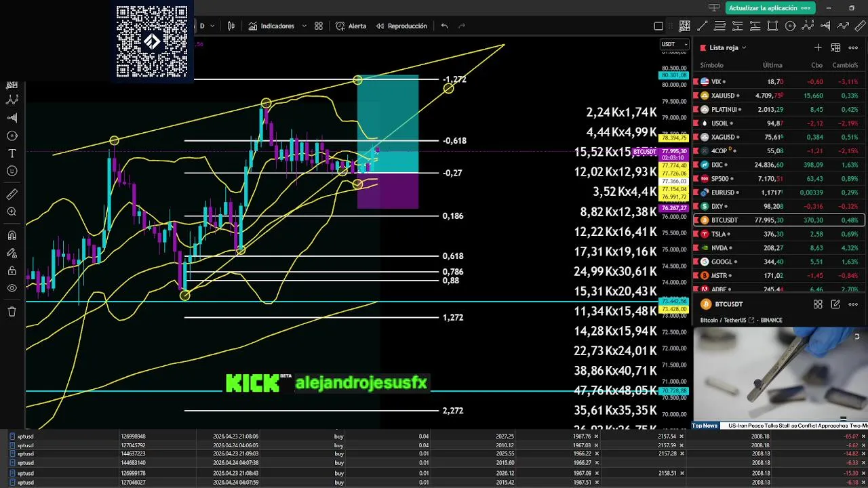The height and width of the screenshot is (488, 868).
Task: Select the wave pattern tool in left sidebar
Action: (x=12, y=100)
